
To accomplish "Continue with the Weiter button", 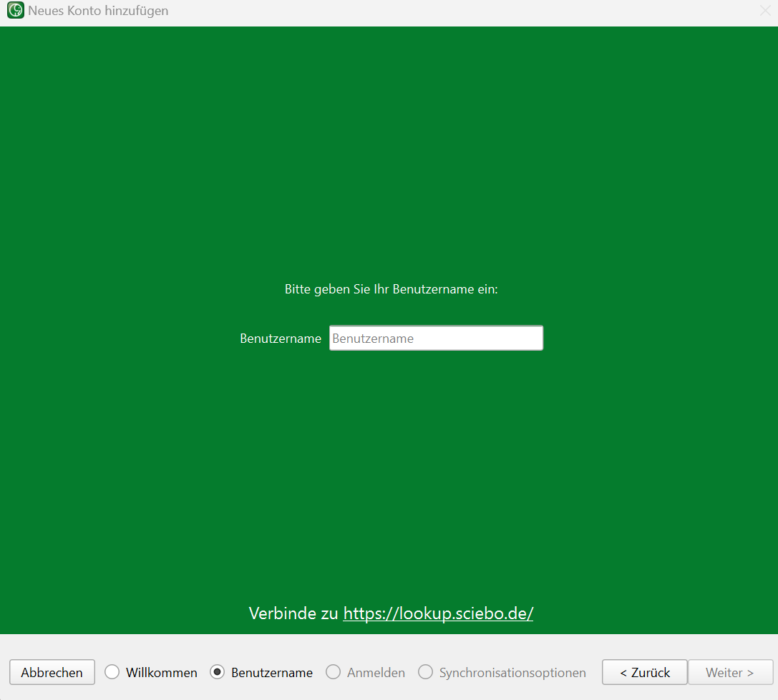I will click(x=730, y=672).
